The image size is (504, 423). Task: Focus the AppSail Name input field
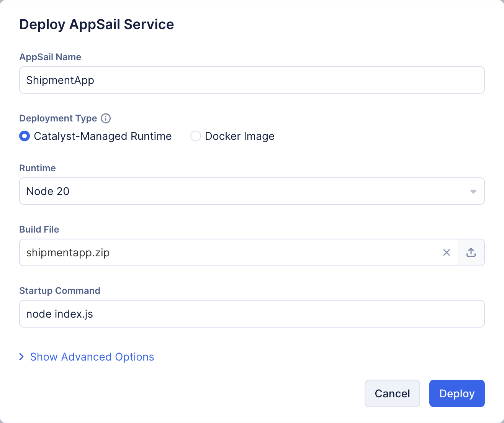252,80
